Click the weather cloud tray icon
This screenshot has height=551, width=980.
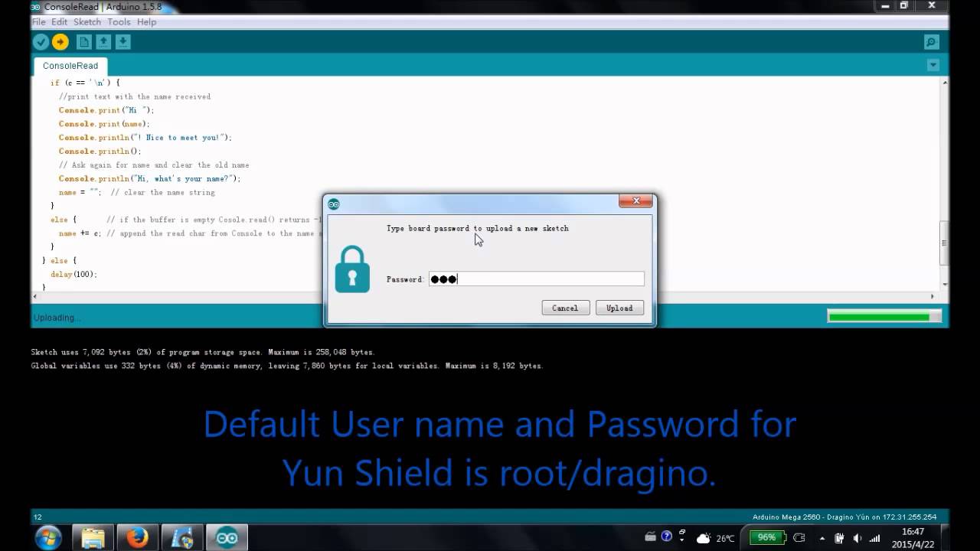[704, 538]
